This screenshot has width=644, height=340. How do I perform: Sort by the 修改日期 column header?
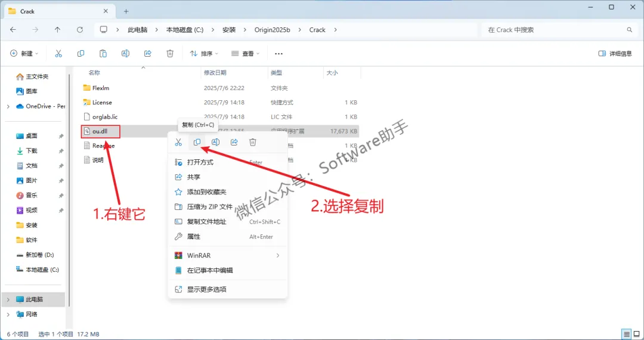pos(215,73)
